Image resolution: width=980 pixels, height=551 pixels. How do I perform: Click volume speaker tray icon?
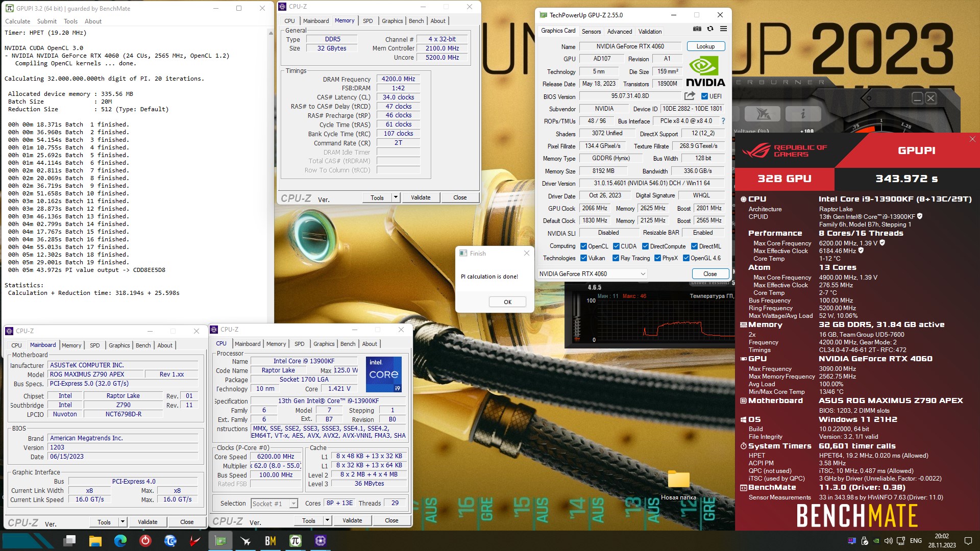click(889, 541)
